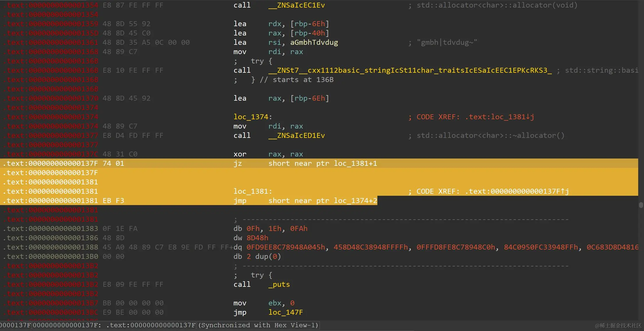The height and width of the screenshot is (331, 644).
Task: Select the aGmbhTdvdug string reference
Action: [x=314, y=42]
